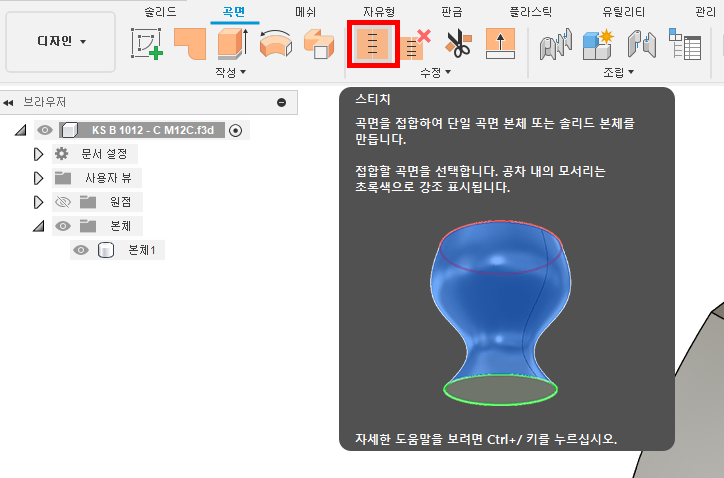724x478 pixels.
Task: Click the round minus button on 브라우저 header
Action: [x=281, y=103]
